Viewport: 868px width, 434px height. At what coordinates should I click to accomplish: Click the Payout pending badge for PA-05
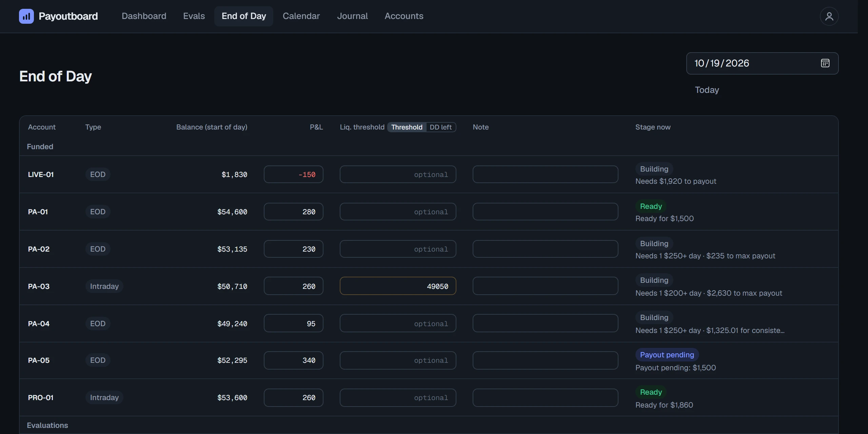click(x=667, y=355)
